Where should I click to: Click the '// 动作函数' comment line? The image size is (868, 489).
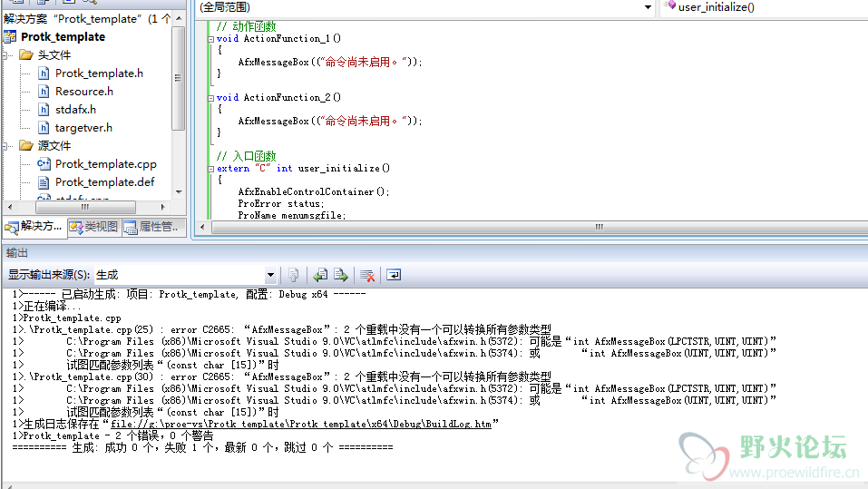(x=246, y=26)
